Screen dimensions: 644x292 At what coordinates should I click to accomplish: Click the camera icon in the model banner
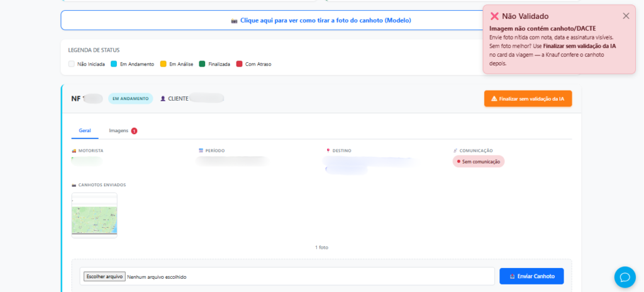tap(235, 20)
